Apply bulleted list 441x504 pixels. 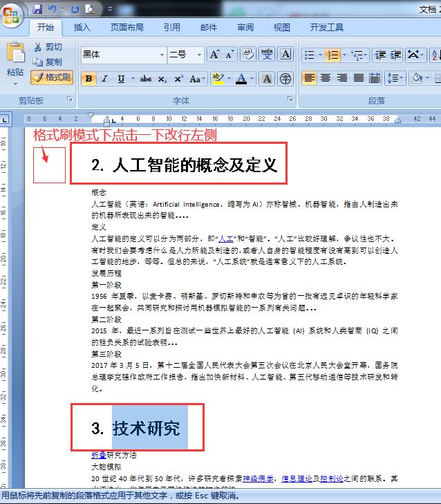click(x=310, y=55)
